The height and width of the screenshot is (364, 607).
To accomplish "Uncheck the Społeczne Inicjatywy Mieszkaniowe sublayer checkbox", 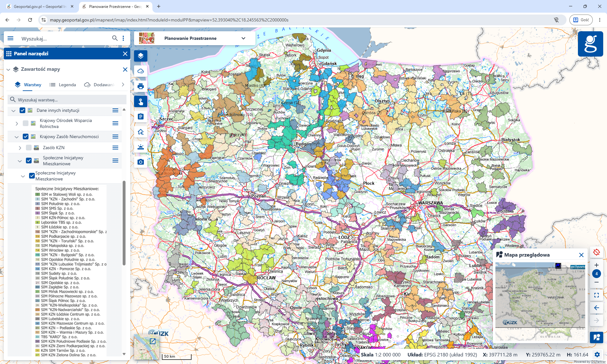I will click(x=32, y=176).
